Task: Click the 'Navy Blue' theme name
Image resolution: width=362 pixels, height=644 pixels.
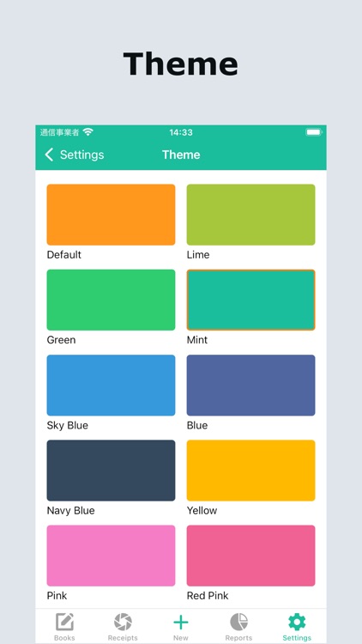Action: click(x=70, y=511)
